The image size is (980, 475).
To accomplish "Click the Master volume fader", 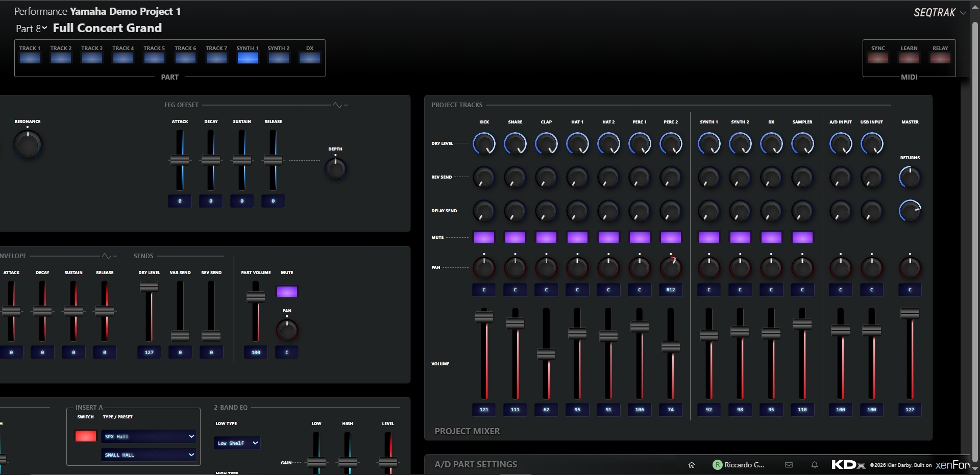I will [x=910, y=314].
